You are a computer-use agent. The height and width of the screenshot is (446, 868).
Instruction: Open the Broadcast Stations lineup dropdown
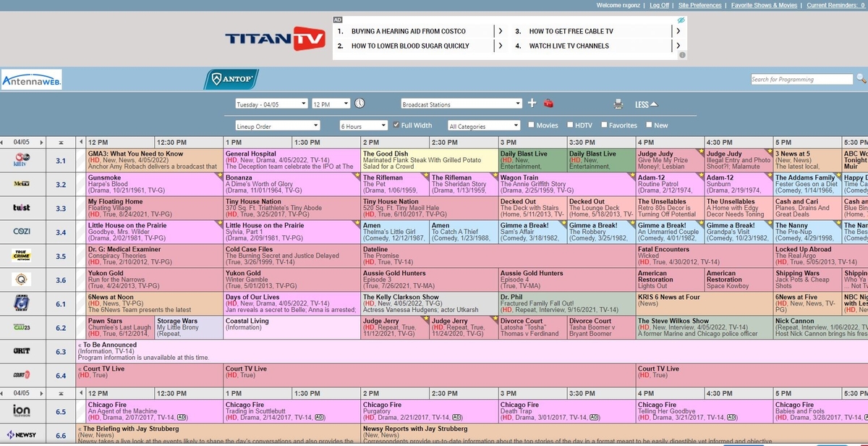click(461, 104)
